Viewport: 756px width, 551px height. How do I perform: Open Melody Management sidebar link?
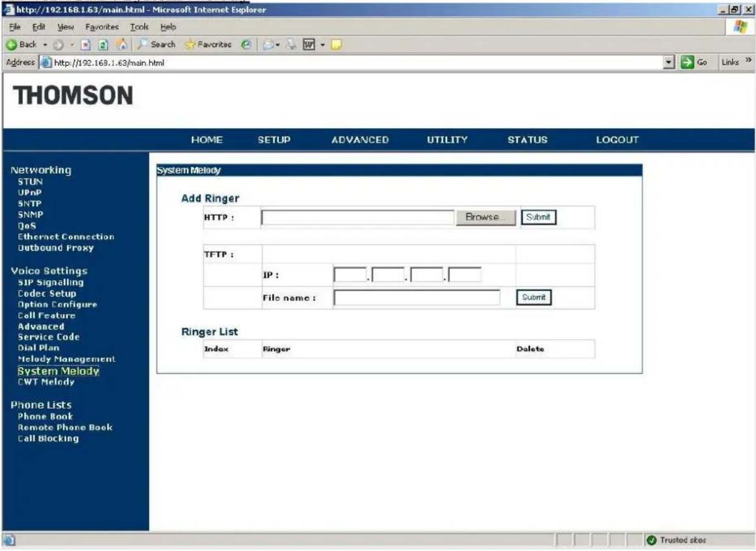(66, 358)
